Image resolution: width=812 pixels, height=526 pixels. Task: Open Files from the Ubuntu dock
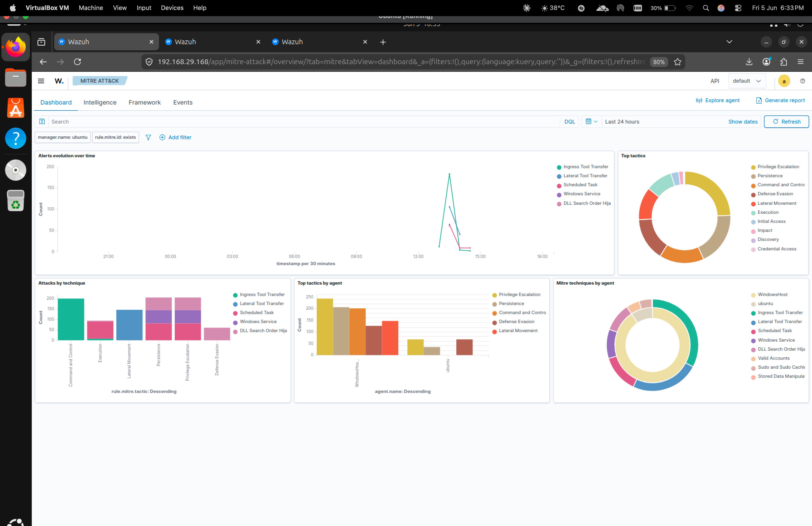[x=16, y=77]
